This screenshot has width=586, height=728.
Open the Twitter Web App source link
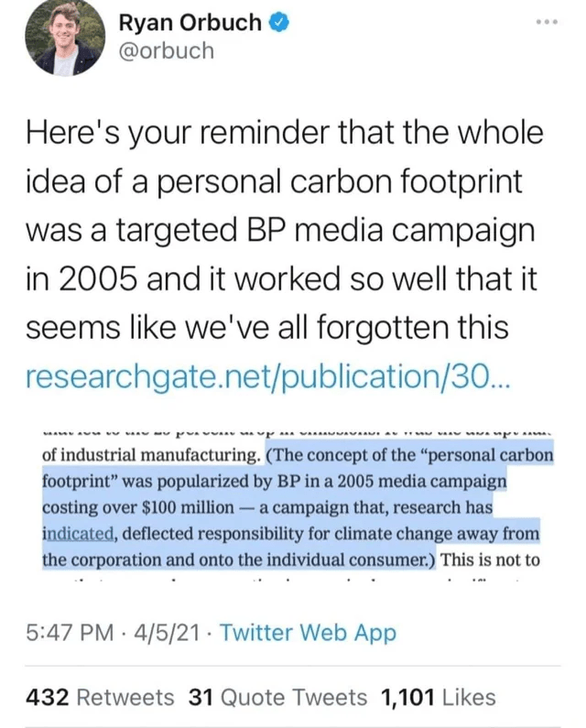[x=309, y=633]
